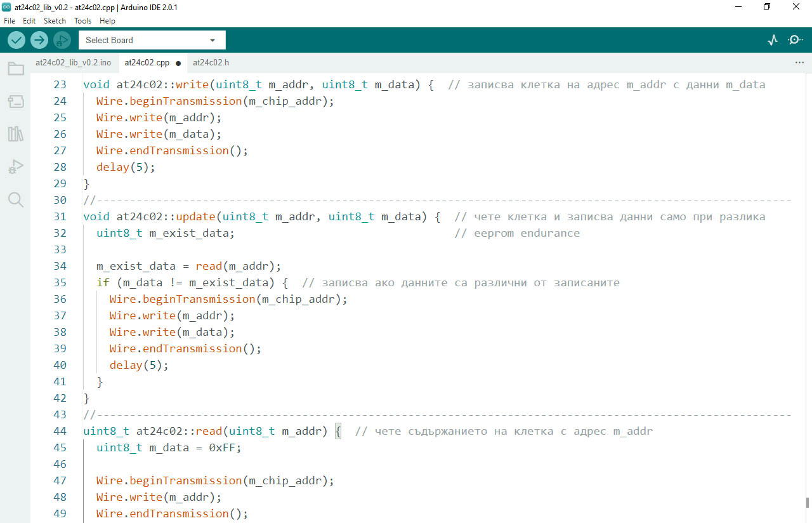Click the editor vertical scrollbar thumb

tap(808, 502)
